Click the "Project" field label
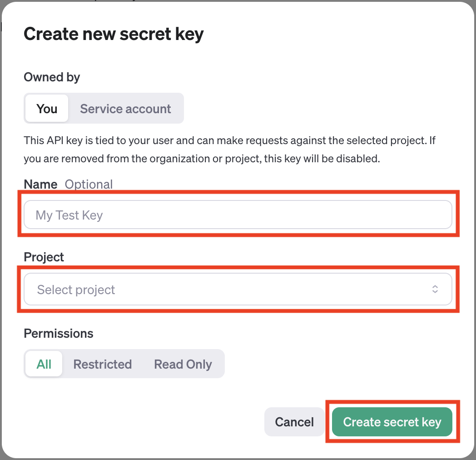Image resolution: width=476 pixels, height=460 pixels. [x=44, y=257]
